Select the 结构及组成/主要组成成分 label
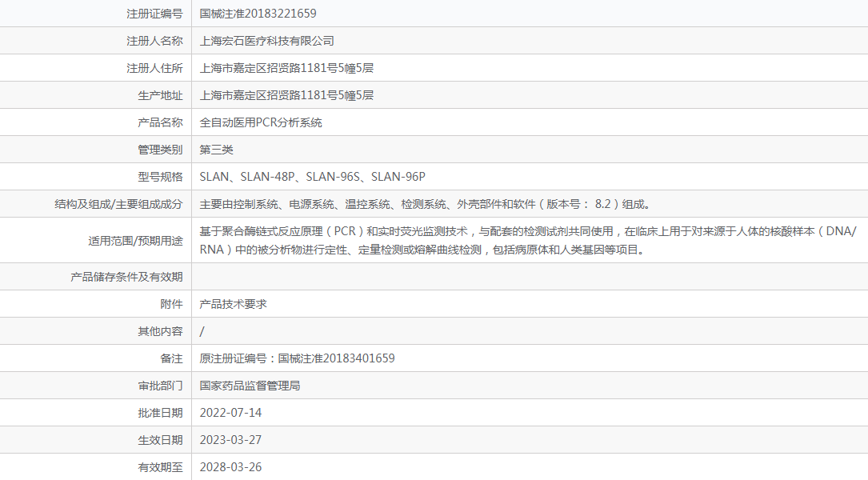This screenshot has width=868, height=480. pyautogui.click(x=118, y=204)
